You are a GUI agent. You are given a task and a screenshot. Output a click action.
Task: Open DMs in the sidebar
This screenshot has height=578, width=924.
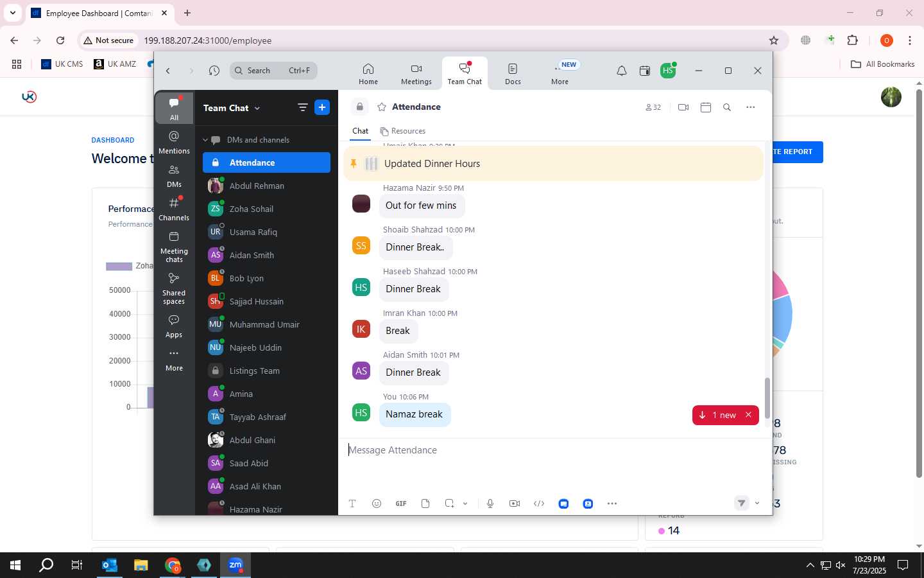(174, 176)
